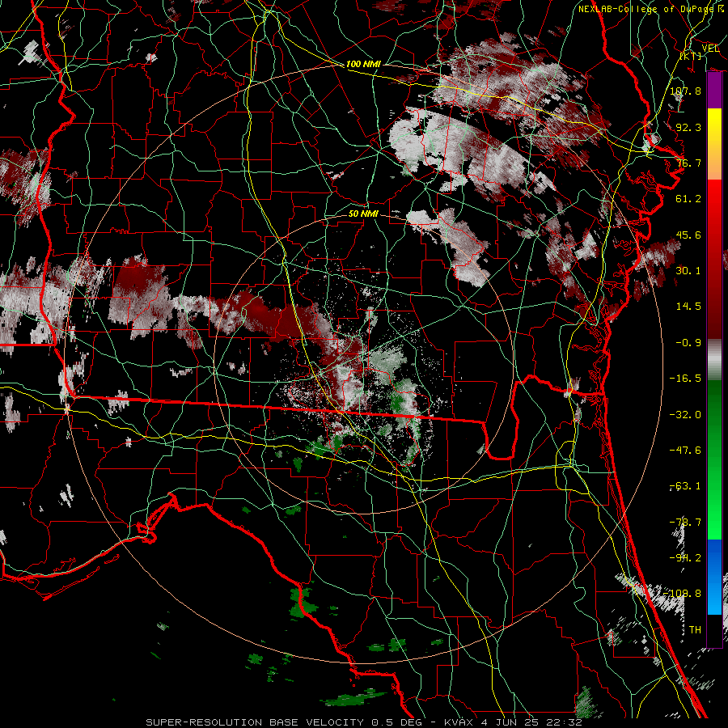Image resolution: width=728 pixels, height=728 pixels.
Task: Click the -47.6 value on velocity scale
Action: [x=685, y=450]
